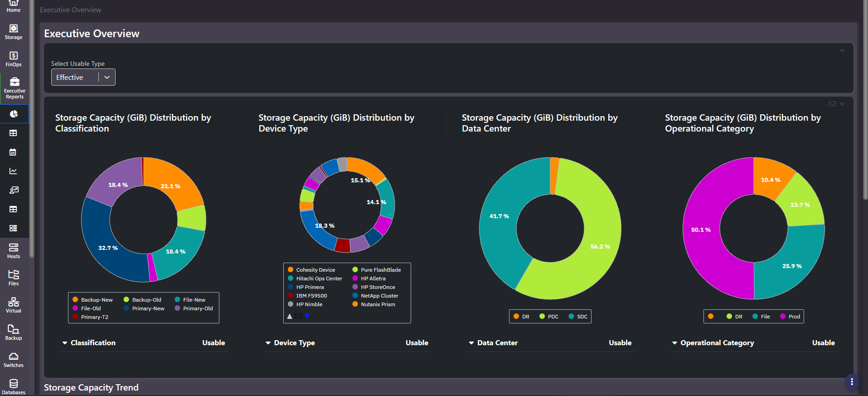Image resolution: width=868 pixels, height=396 pixels.
Task: Open the Select Usable Type dropdown
Action: (x=83, y=77)
